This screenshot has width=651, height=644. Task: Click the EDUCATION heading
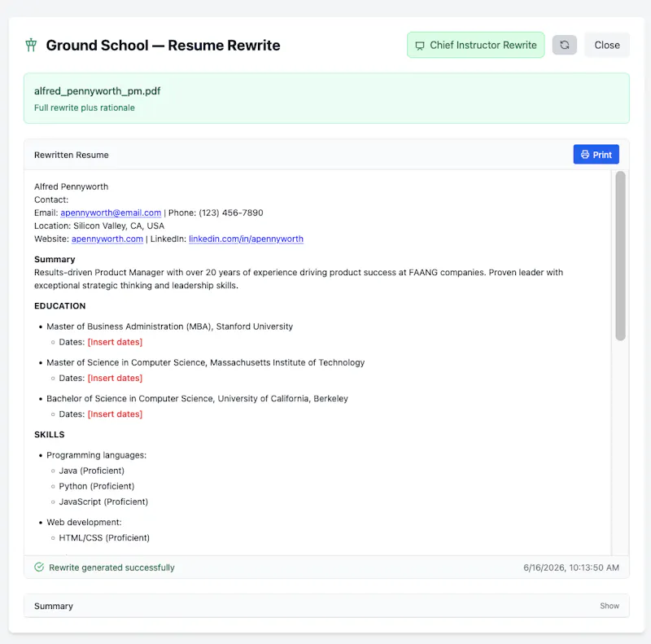pyautogui.click(x=59, y=306)
